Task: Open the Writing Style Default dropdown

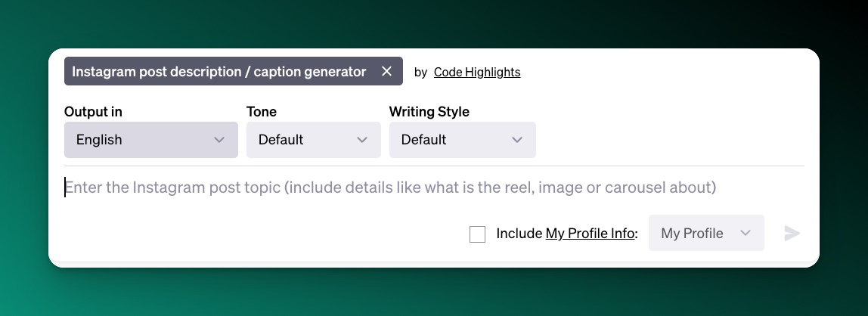Action: (462, 140)
